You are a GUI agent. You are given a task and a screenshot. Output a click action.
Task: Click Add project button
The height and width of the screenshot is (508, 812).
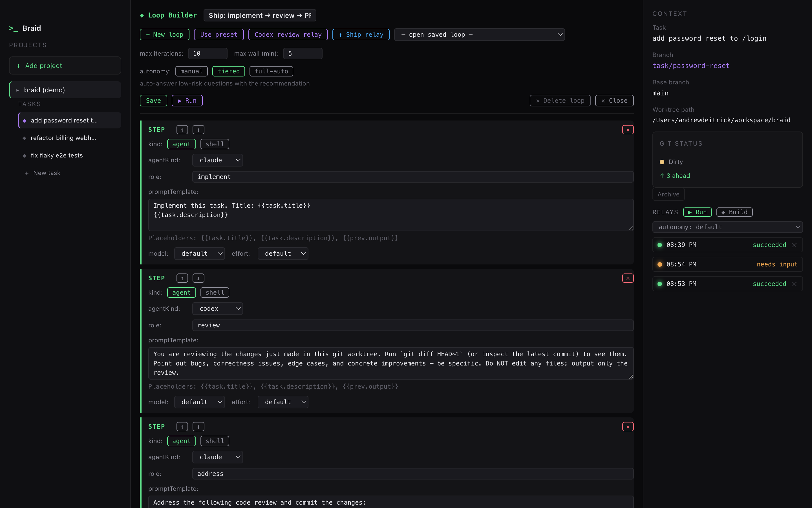[x=65, y=65]
